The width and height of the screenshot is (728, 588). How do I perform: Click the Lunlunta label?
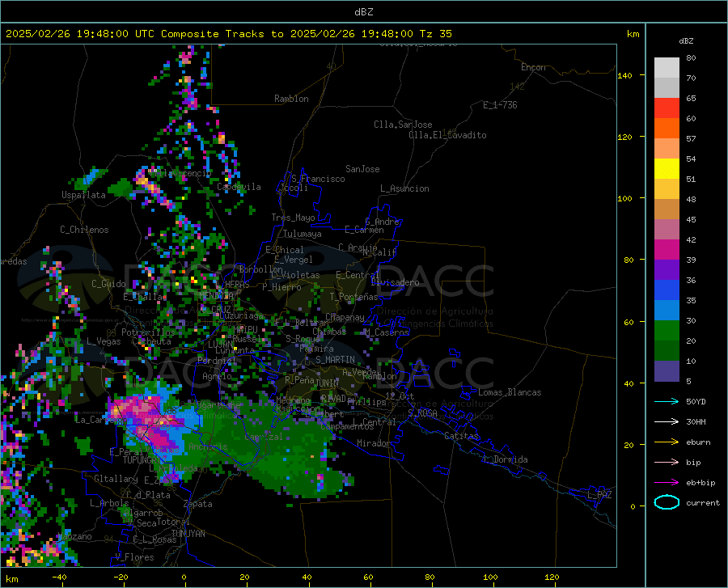pyautogui.click(x=235, y=351)
